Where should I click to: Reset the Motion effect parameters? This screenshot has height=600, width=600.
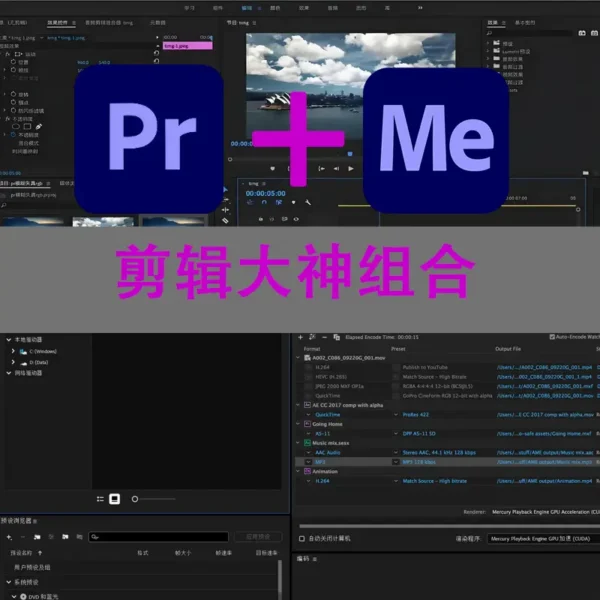pyautogui.click(x=156, y=53)
